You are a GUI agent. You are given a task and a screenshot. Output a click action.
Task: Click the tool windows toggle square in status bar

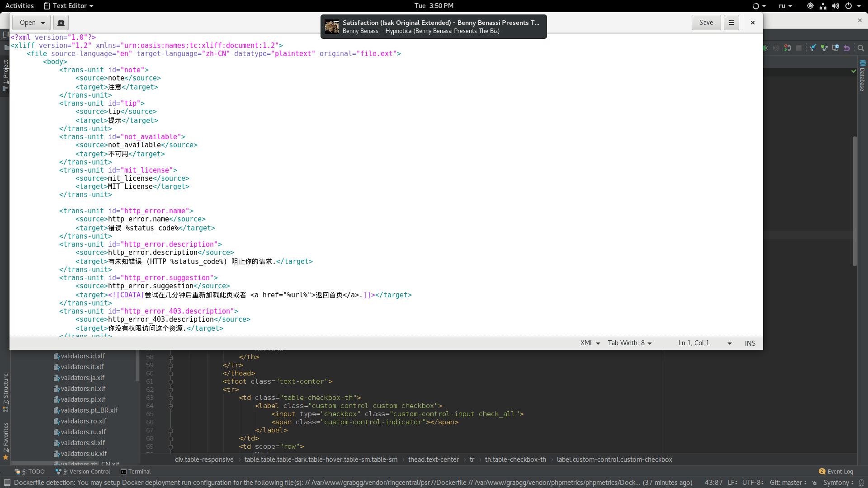(7, 483)
